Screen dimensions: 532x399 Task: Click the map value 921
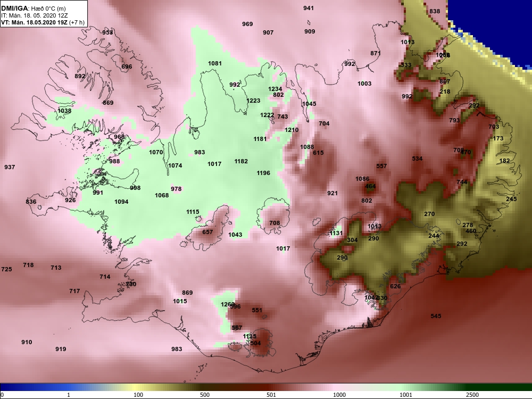[x=332, y=194]
